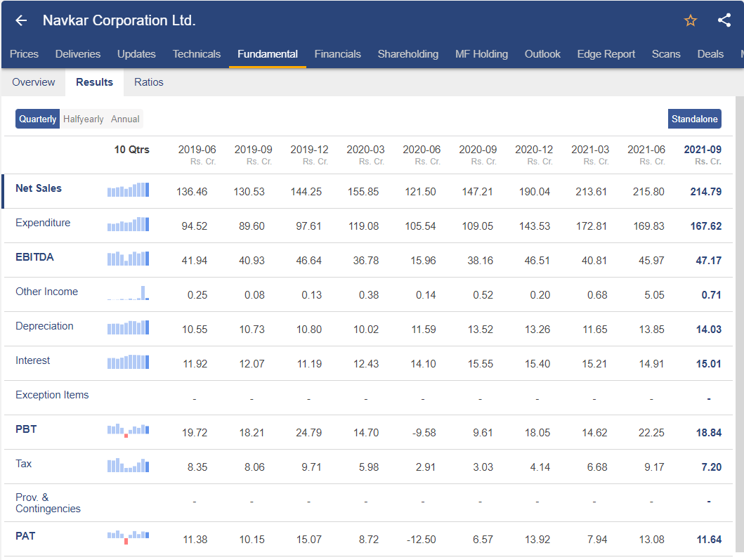Click the PBT row label
This screenshot has width=744, height=560.
coord(26,429)
